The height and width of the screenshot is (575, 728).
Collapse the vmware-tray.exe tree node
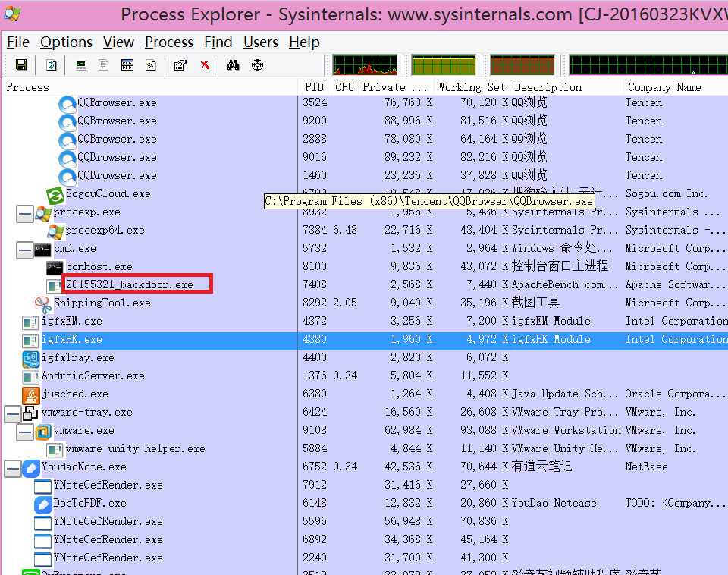click(x=13, y=414)
